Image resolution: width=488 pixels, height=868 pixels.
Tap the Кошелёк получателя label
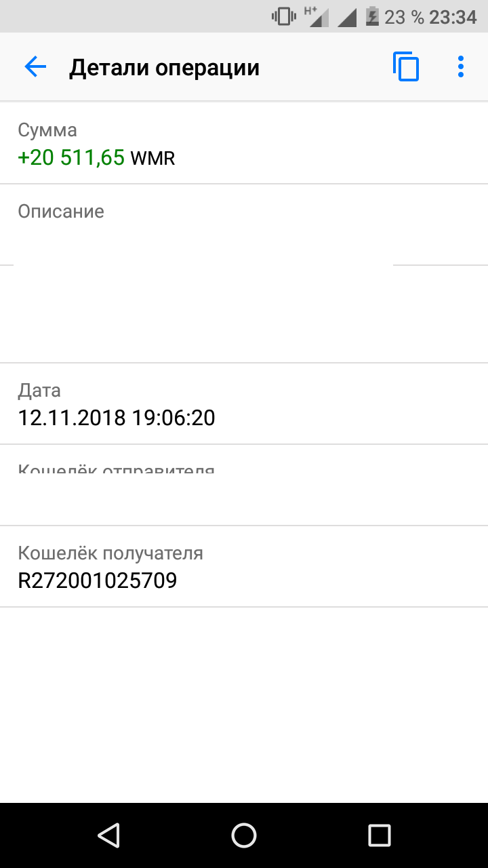click(x=110, y=553)
